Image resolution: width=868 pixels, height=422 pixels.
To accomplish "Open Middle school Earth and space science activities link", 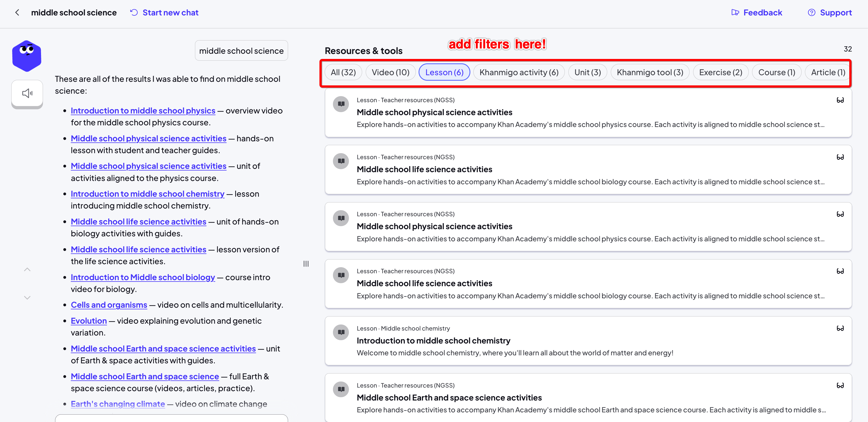I will pos(163,348).
